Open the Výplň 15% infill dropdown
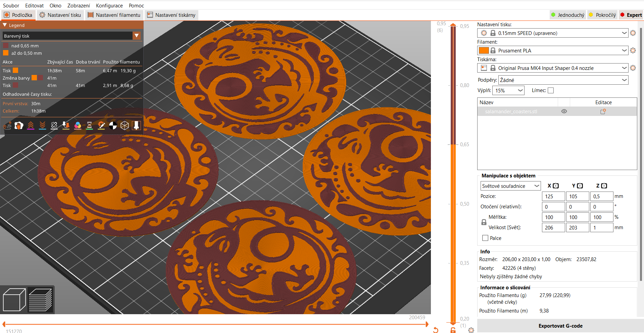This screenshot has width=644, height=333. click(508, 90)
